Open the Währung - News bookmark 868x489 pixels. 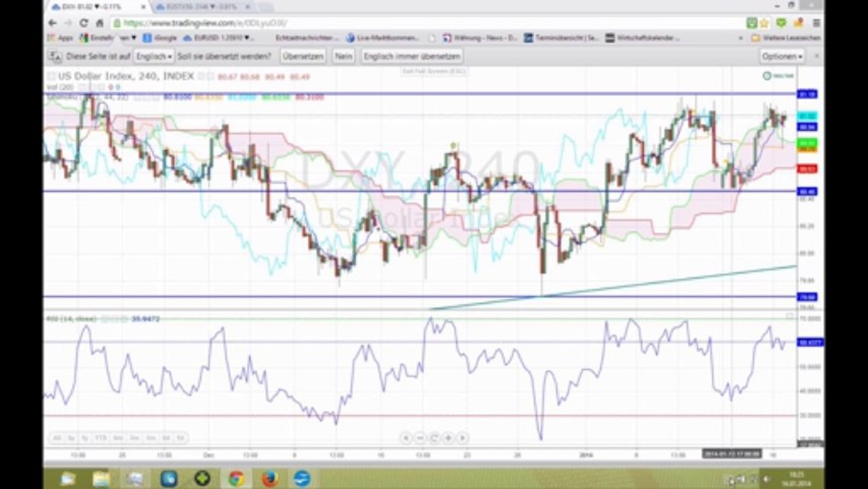pyautogui.click(x=480, y=38)
